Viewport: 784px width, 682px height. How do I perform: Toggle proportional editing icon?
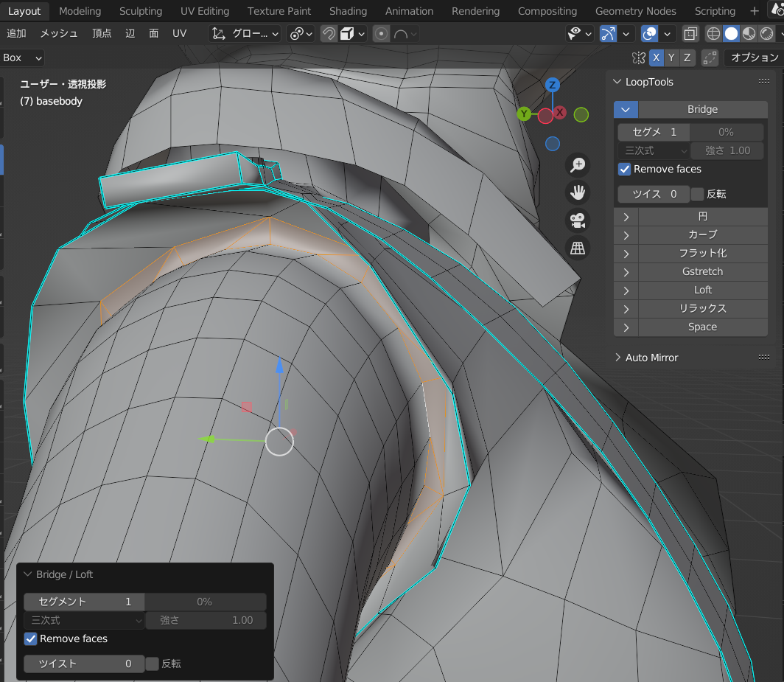(x=381, y=34)
